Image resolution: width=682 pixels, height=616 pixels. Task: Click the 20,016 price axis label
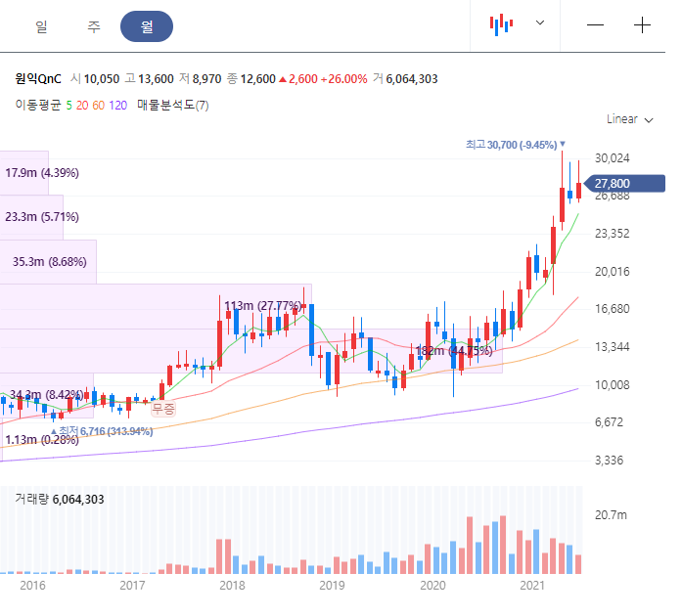click(x=612, y=272)
